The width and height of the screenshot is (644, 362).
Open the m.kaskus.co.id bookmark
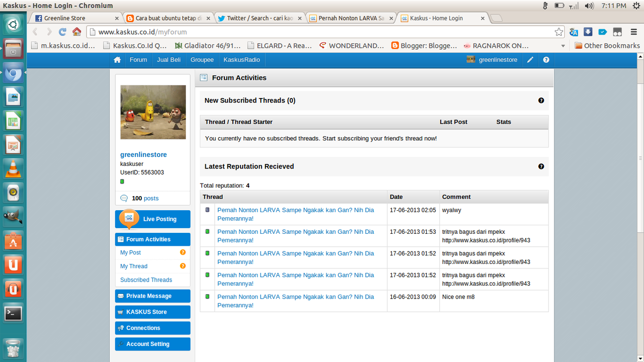pos(63,46)
